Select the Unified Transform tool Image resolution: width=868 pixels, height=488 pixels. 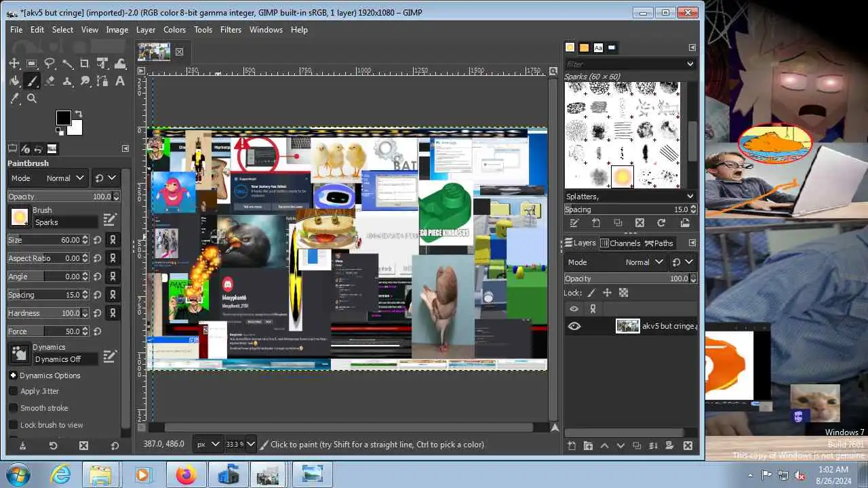coord(102,64)
